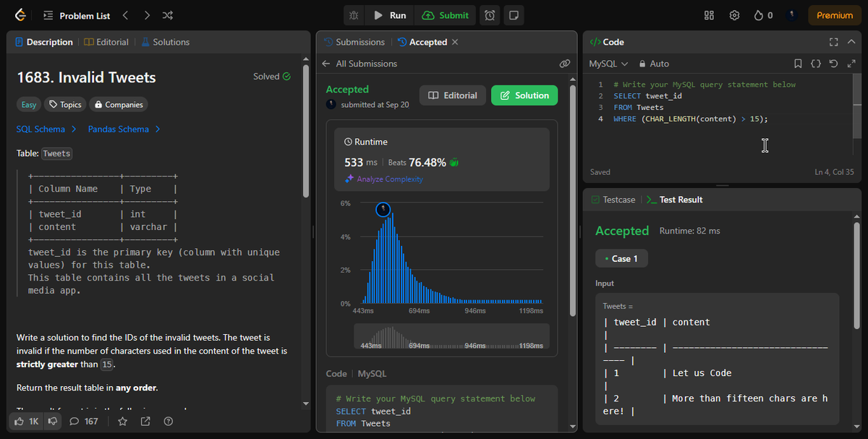Open the notes sticky icon
This screenshot has width=868, height=439.
(513, 15)
